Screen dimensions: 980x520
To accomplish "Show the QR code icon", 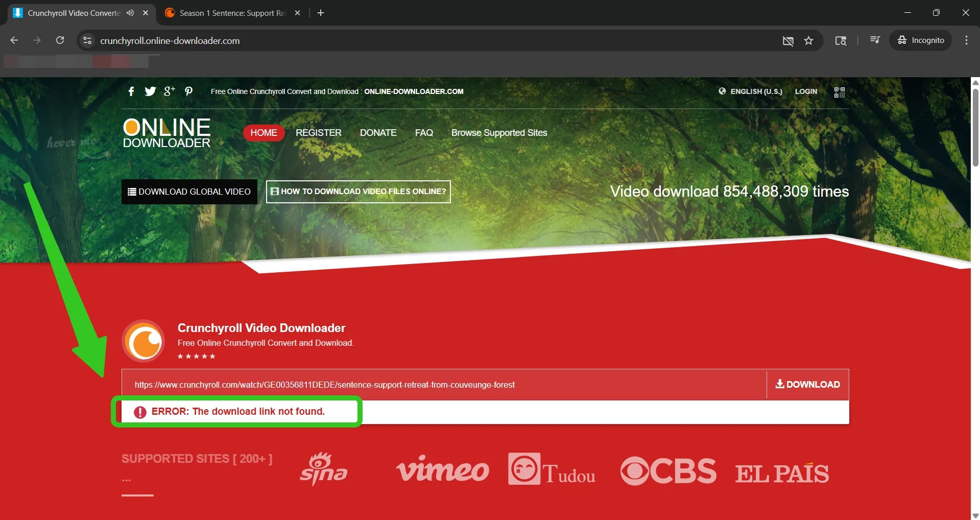I will pyautogui.click(x=839, y=92).
